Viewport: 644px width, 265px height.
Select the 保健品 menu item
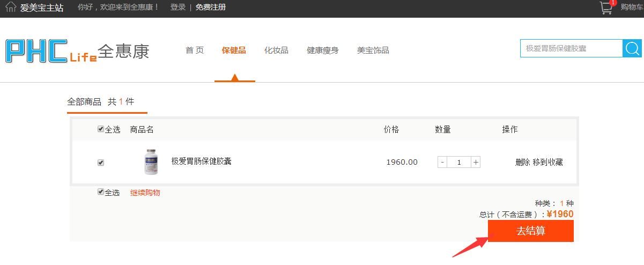coord(234,50)
